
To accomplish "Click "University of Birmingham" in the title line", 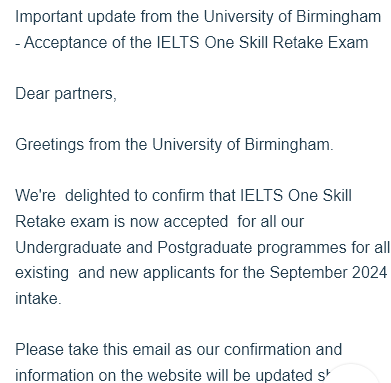I will pyautogui.click(x=292, y=17).
